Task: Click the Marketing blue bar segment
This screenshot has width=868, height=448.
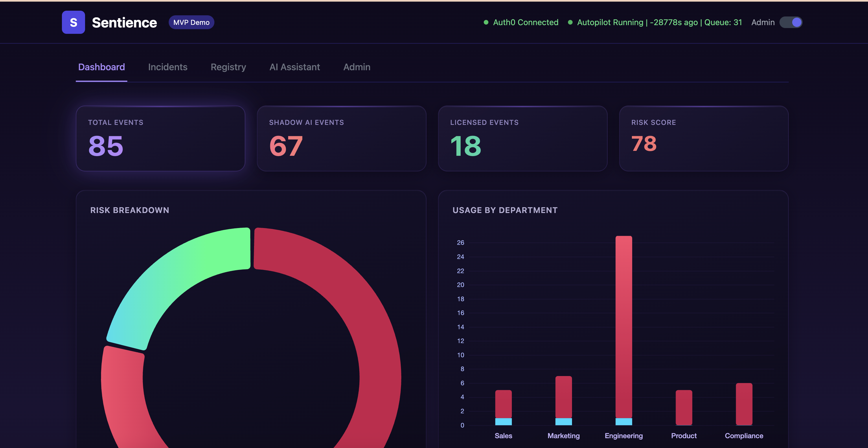Action: click(x=563, y=421)
